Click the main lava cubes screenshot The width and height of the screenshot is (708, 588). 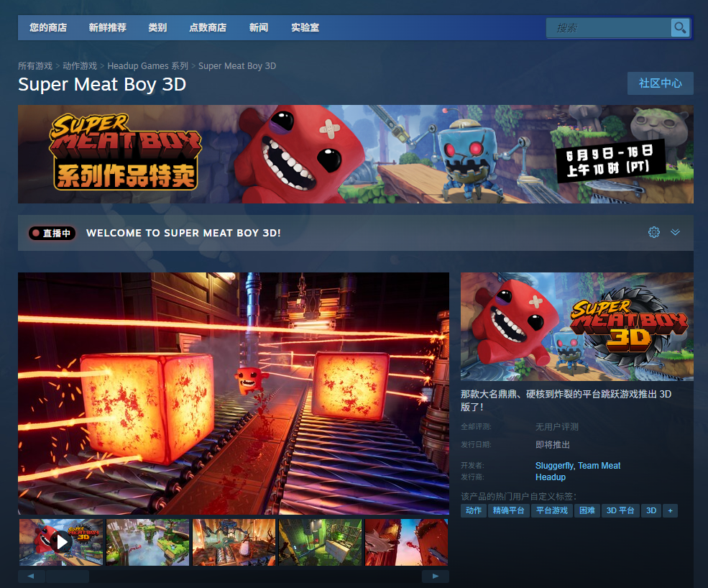(x=234, y=393)
